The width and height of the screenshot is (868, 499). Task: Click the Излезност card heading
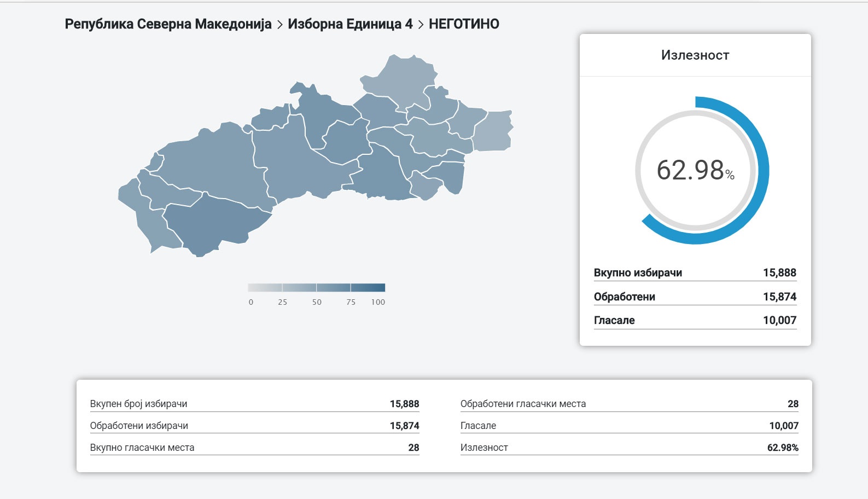click(695, 55)
